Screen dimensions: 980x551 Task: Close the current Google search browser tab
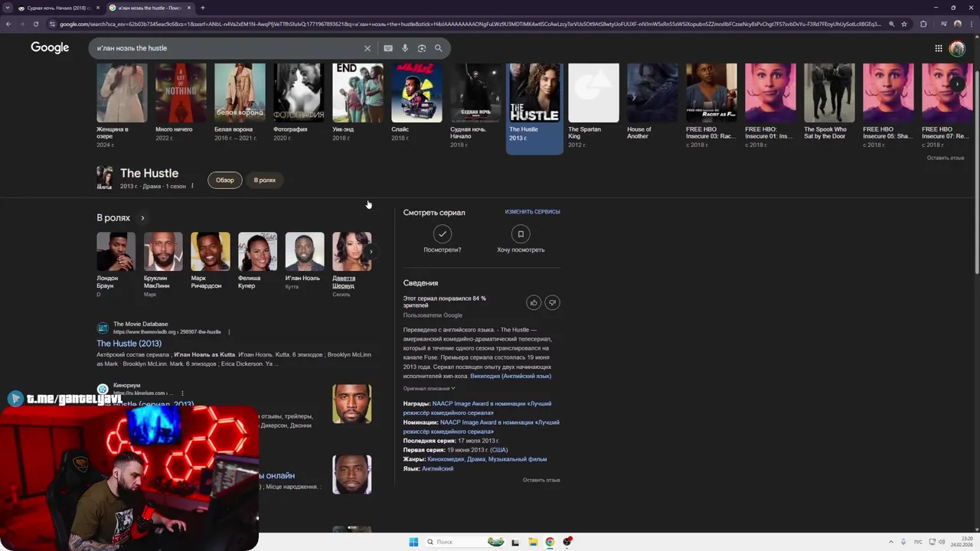coord(189,8)
